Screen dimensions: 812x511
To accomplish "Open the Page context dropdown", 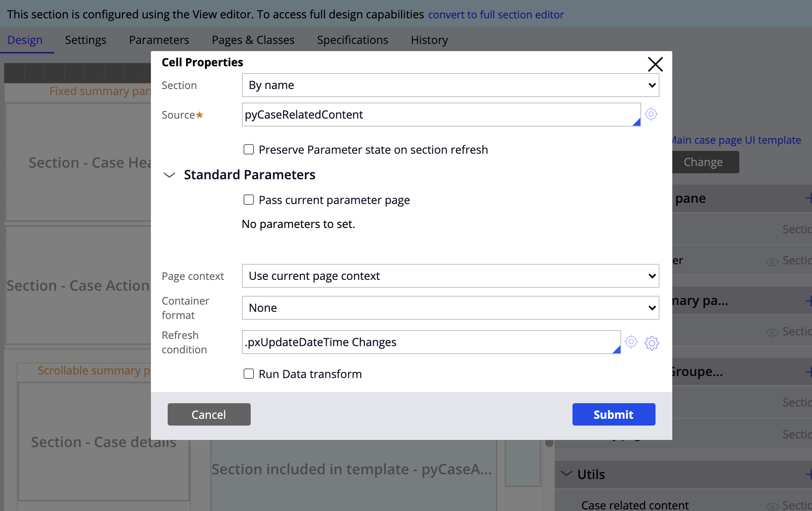I will (x=450, y=276).
